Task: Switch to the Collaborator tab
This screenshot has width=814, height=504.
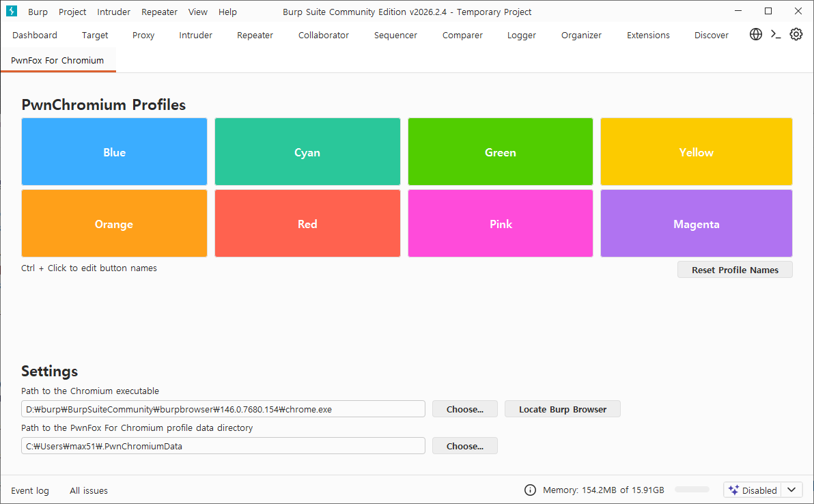Action: tap(324, 36)
